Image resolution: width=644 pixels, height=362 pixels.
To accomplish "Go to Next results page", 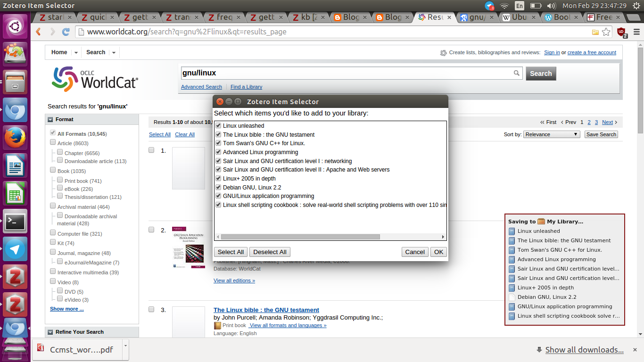I will (607, 122).
